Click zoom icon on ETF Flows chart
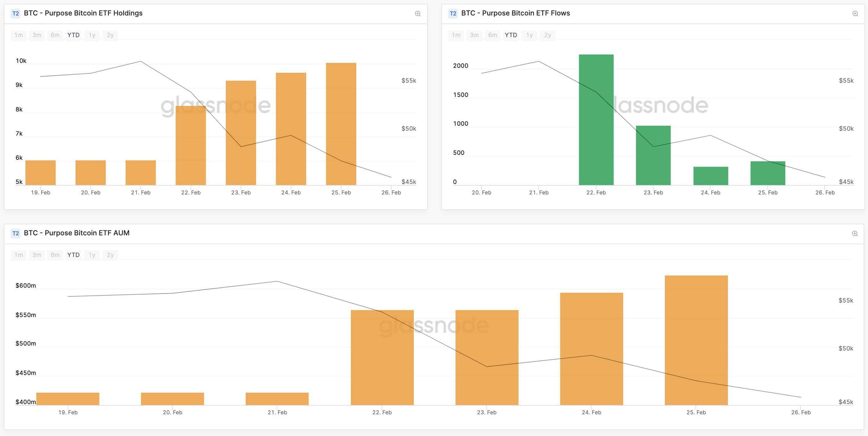Screen dimensions: 868x436 [x=855, y=14]
